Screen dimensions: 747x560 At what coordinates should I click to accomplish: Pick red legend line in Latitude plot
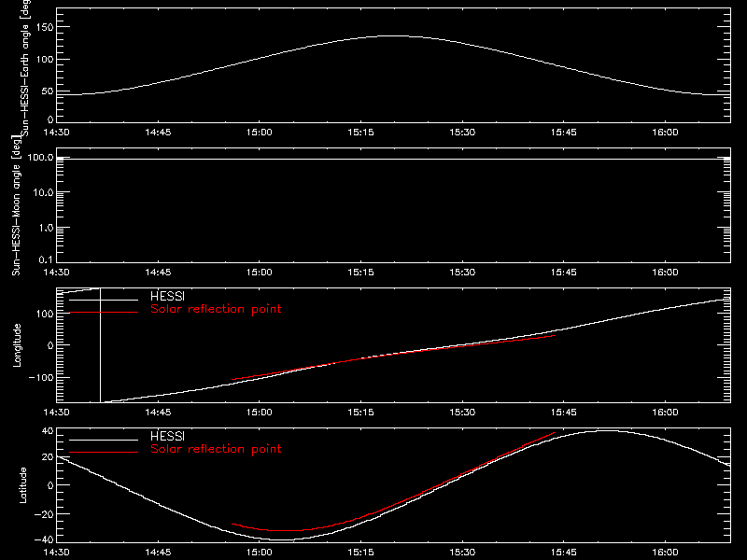point(104,453)
